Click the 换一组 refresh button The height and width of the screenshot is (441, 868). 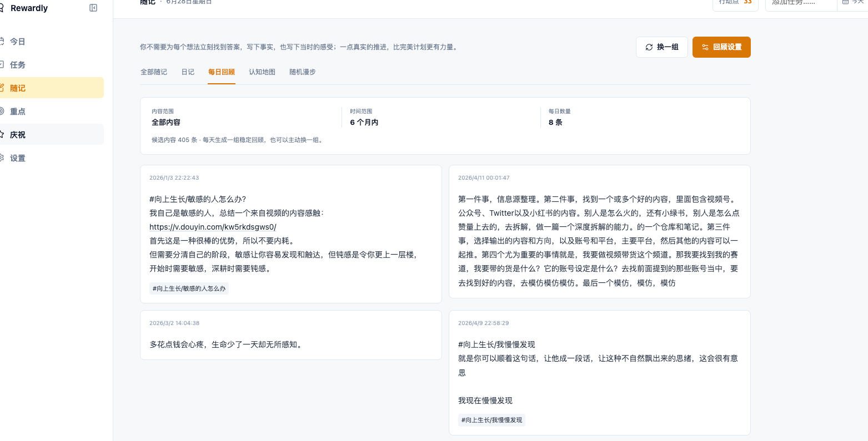pos(662,47)
